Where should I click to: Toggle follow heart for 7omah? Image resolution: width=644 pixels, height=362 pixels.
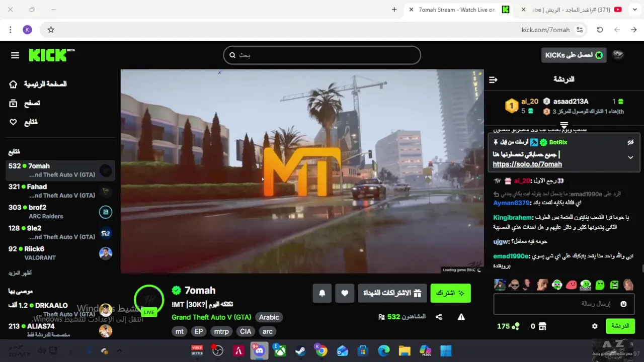point(345,293)
